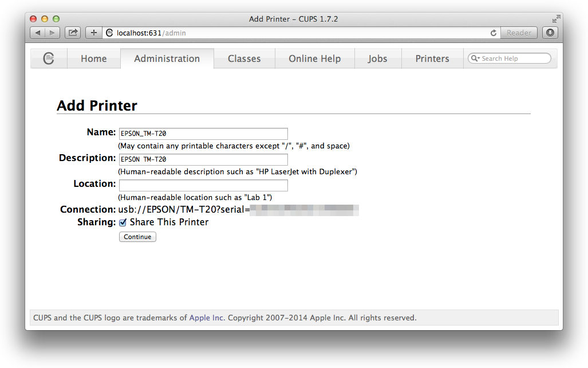This screenshot has height=368, width=588.
Task: Click the full-screen arrows icon in title bar
Action: coord(555,19)
